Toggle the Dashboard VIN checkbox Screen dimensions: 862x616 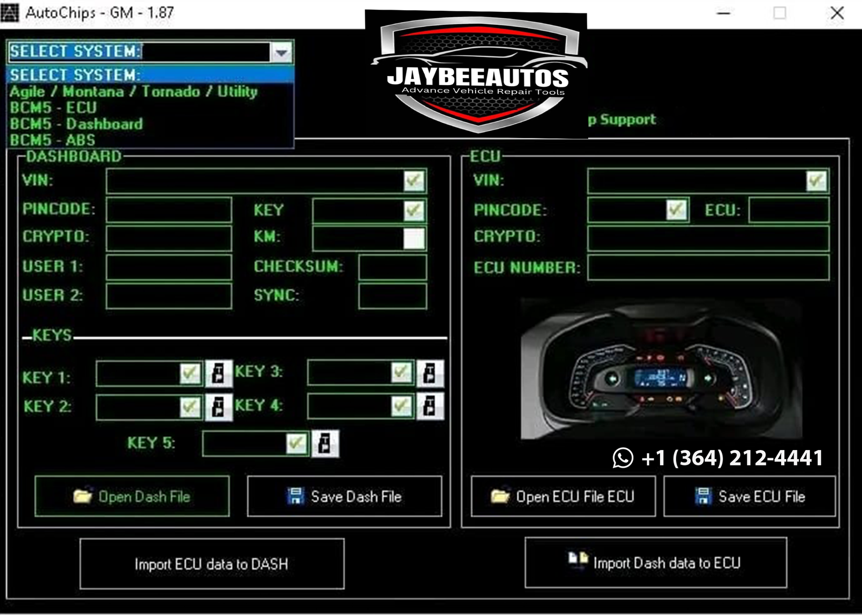[x=414, y=181]
